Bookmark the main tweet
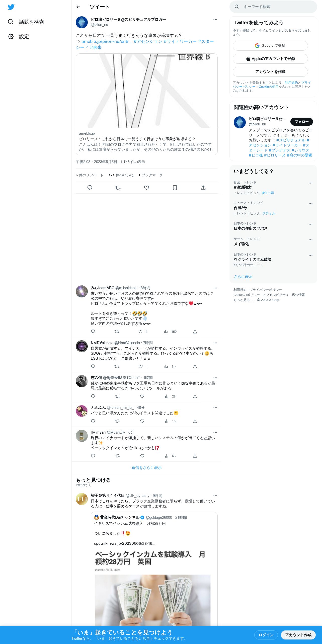 click(175, 188)
